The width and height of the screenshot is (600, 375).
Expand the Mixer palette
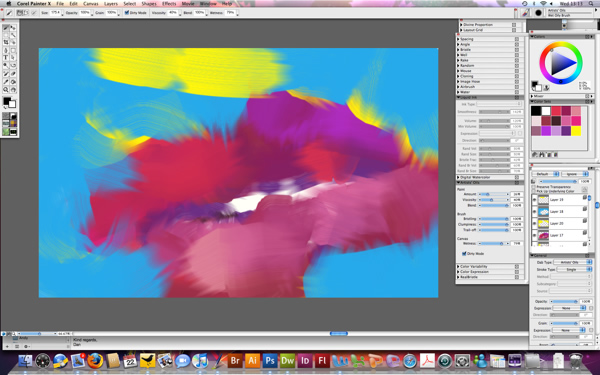click(x=532, y=96)
